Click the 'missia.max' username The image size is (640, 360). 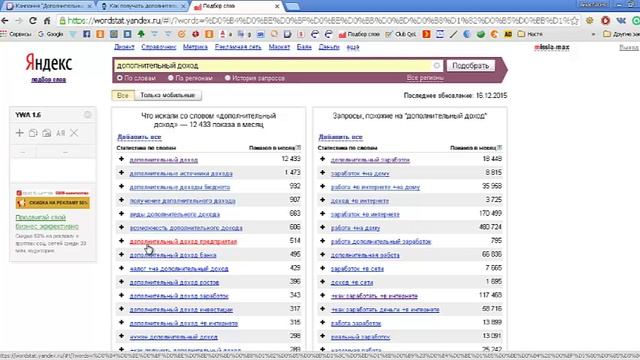click(x=551, y=47)
